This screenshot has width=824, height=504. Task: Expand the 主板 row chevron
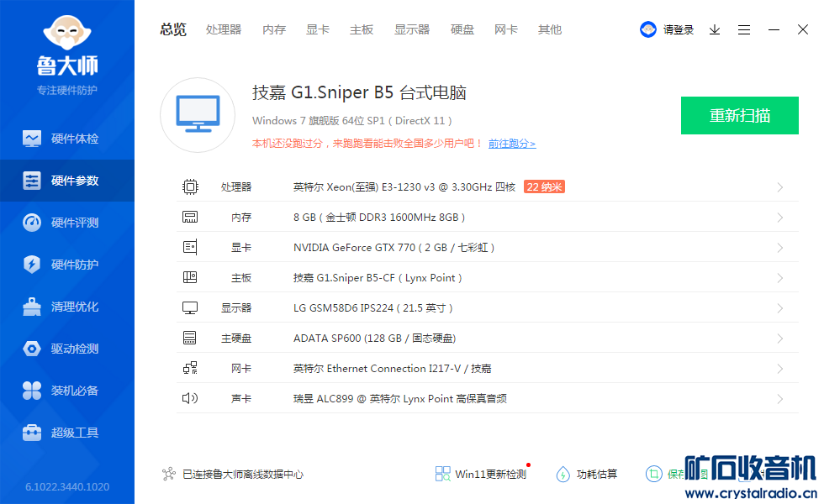780,278
